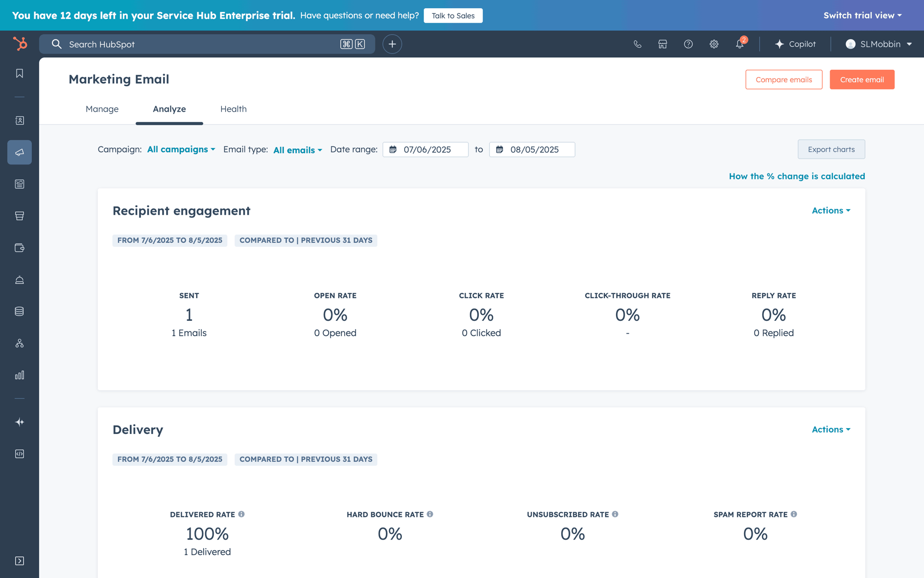Click the Unsubscribed Rate info icon

point(615,514)
